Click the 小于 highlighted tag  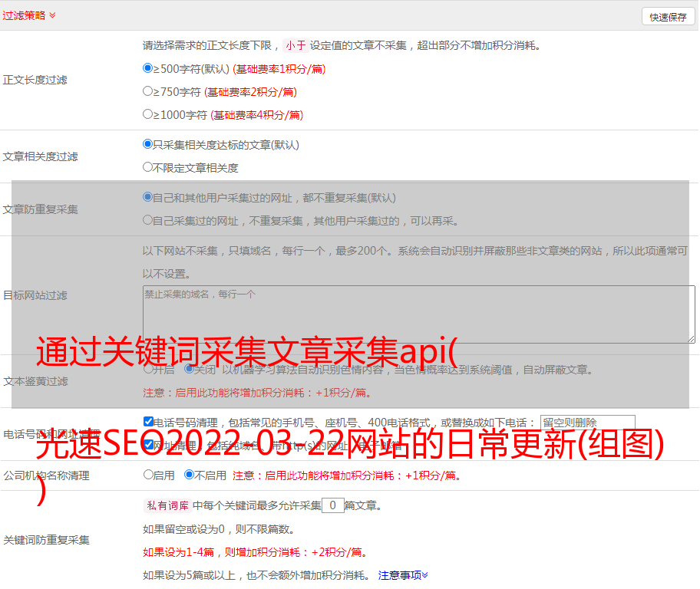tap(296, 45)
